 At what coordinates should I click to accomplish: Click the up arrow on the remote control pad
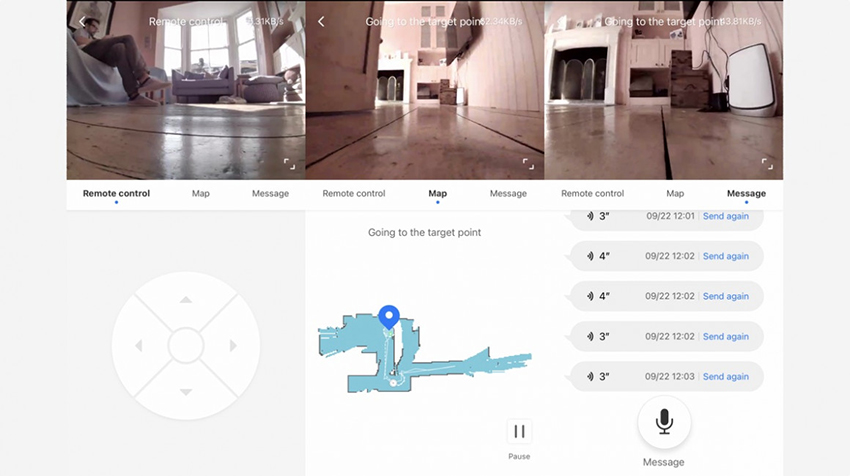pyautogui.click(x=186, y=300)
